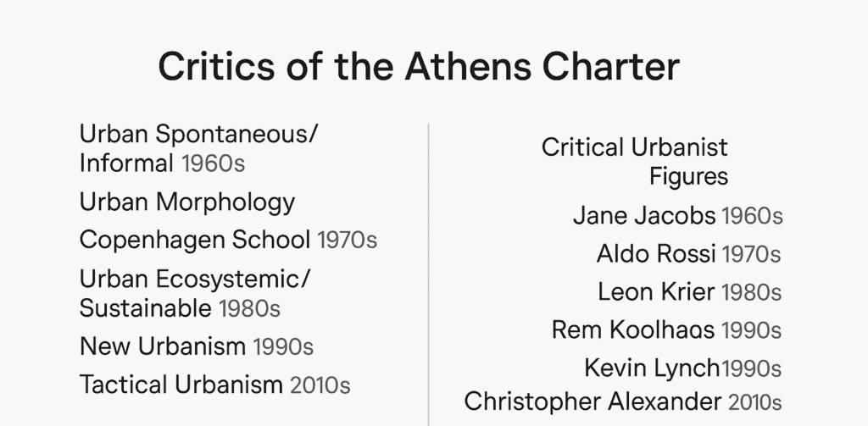Click Urban Ecosystemic/Sustainable 1980s text
Image resolution: width=868 pixels, height=426 pixels.
click(196, 294)
